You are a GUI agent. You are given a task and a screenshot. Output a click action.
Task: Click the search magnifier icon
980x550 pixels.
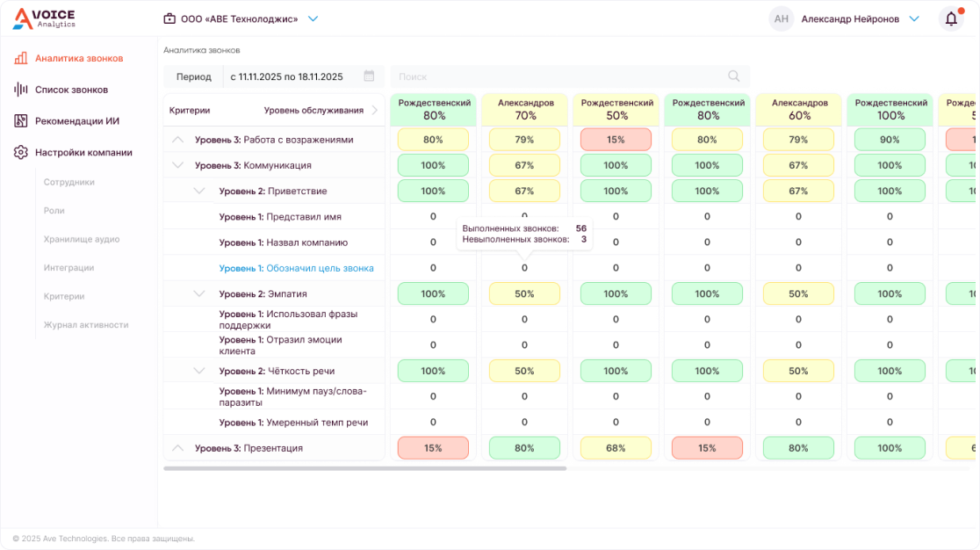click(x=734, y=76)
